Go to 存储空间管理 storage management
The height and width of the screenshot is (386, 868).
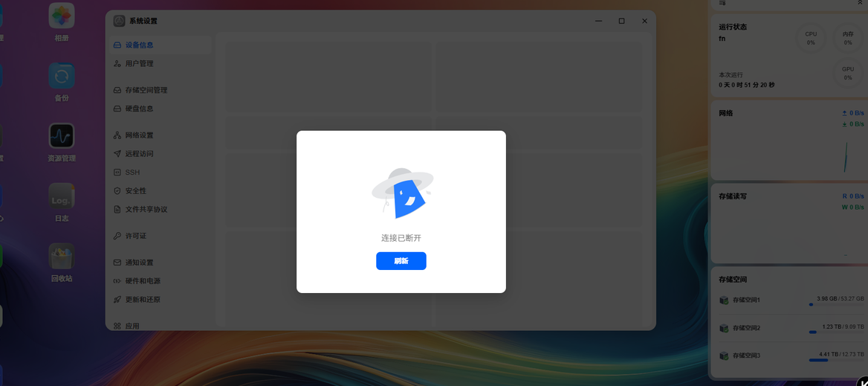click(160, 90)
